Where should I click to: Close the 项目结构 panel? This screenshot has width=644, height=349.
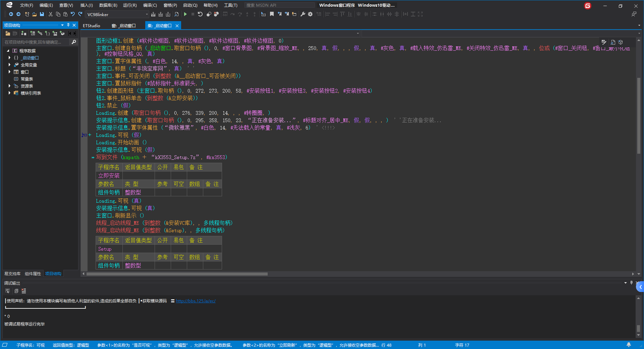(x=74, y=25)
